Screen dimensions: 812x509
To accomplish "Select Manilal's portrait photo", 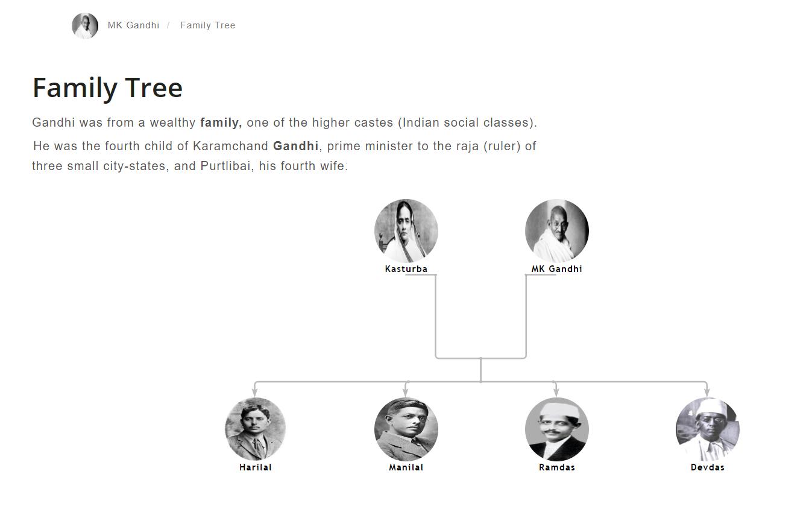I will point(406,429).
